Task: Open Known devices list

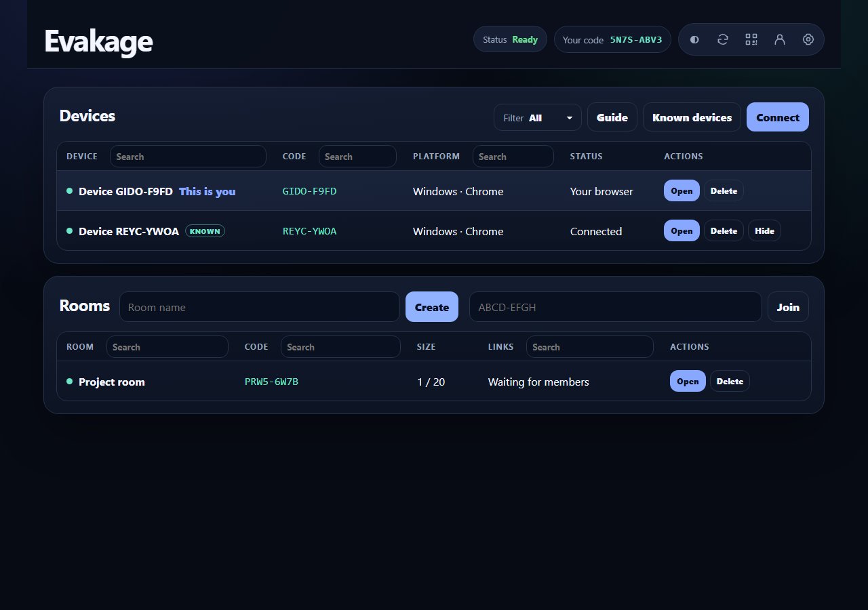Action: point(692,117)
